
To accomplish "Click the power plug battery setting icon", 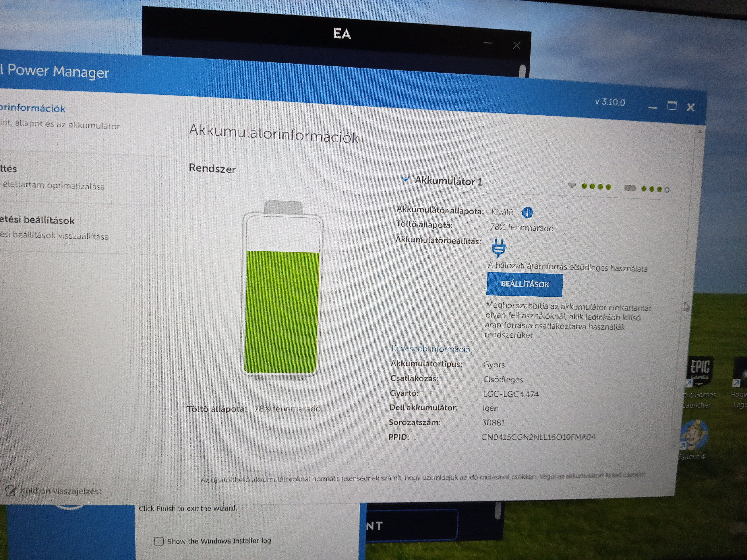I will tap(499, 248).
